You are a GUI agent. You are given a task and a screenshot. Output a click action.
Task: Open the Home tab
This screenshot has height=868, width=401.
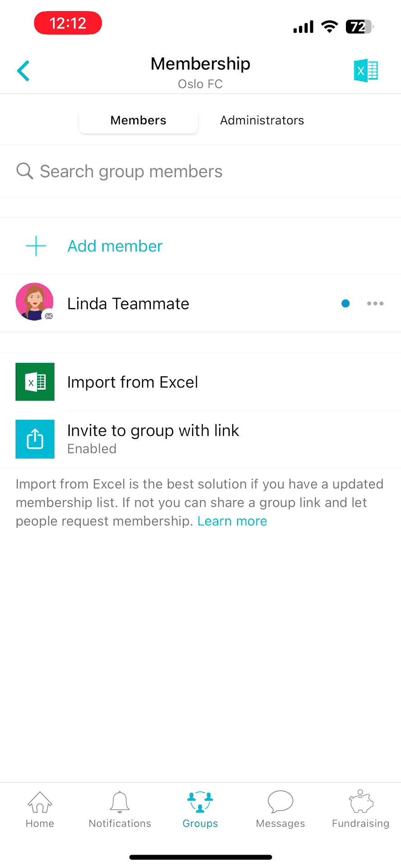tap(40, 809)
